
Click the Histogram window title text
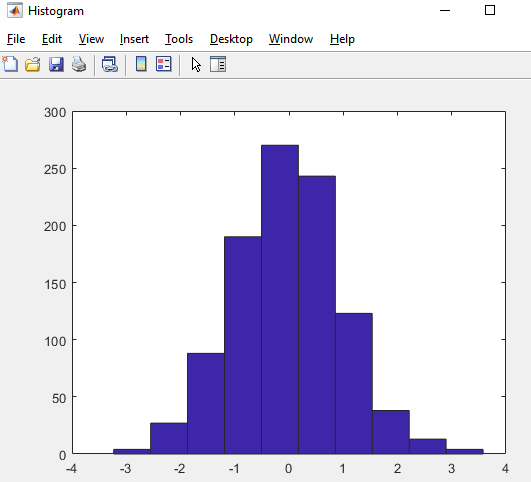(x=56, y=11)
